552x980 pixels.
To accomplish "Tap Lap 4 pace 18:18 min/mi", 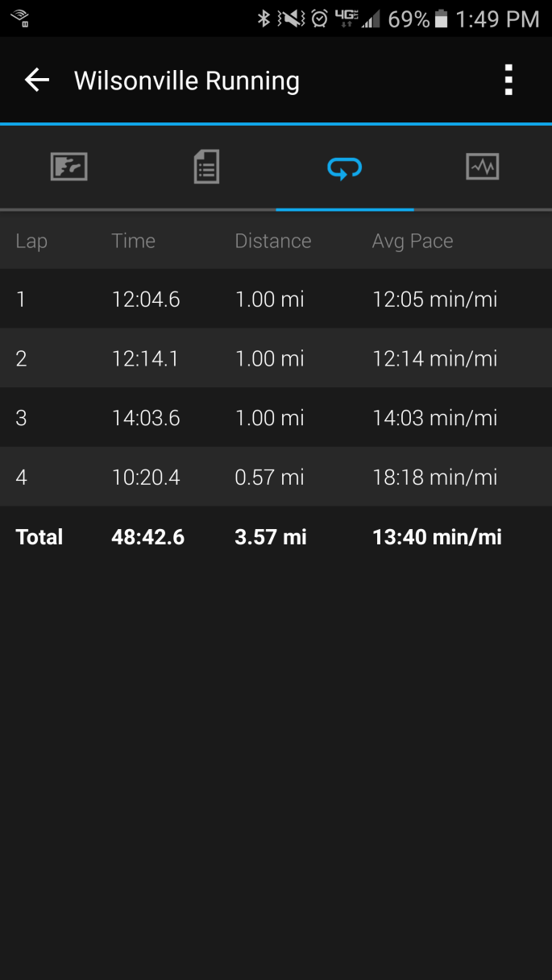I will (x=435, y=478).
